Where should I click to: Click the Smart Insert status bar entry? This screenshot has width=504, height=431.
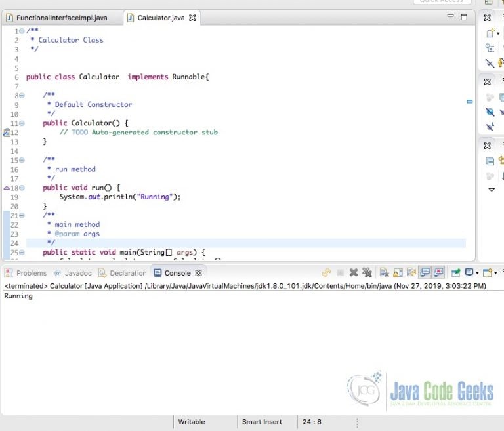(x=262, y=422)
